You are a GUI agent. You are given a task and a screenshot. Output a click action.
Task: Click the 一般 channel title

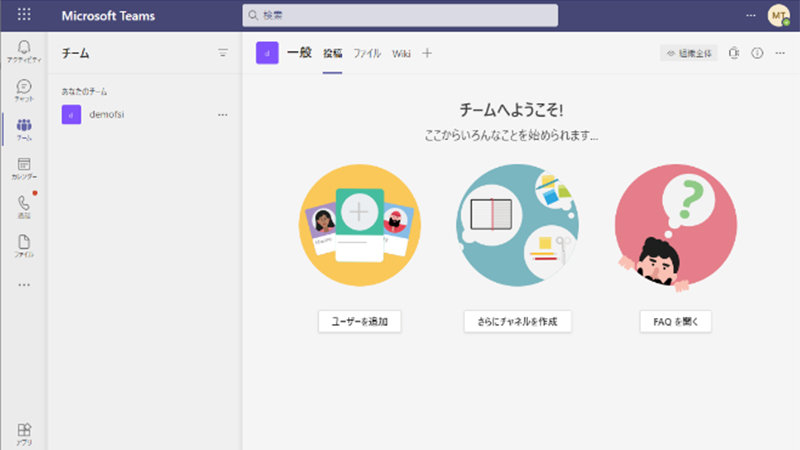click(299, 53)
